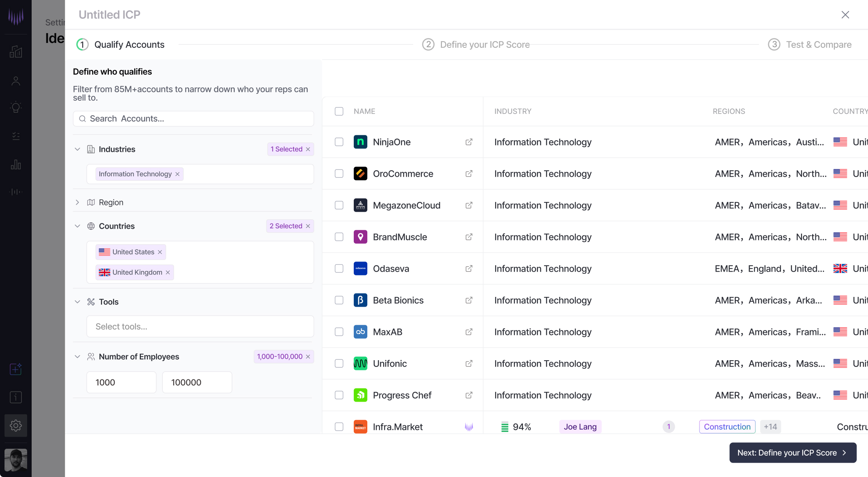Clear the 1 Selected industries badge
Viewport: 868px width, 477px height.
pos(308,149)
